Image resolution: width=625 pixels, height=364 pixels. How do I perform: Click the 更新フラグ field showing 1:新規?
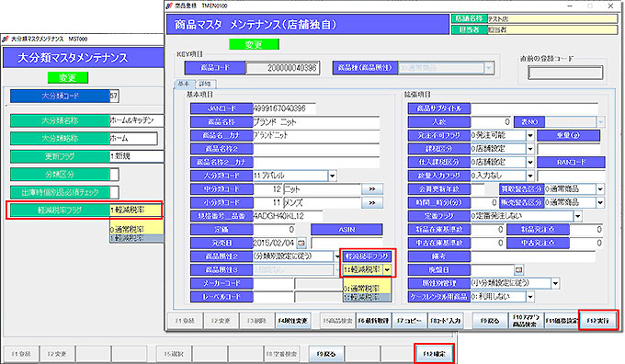(x=137, y=156)
